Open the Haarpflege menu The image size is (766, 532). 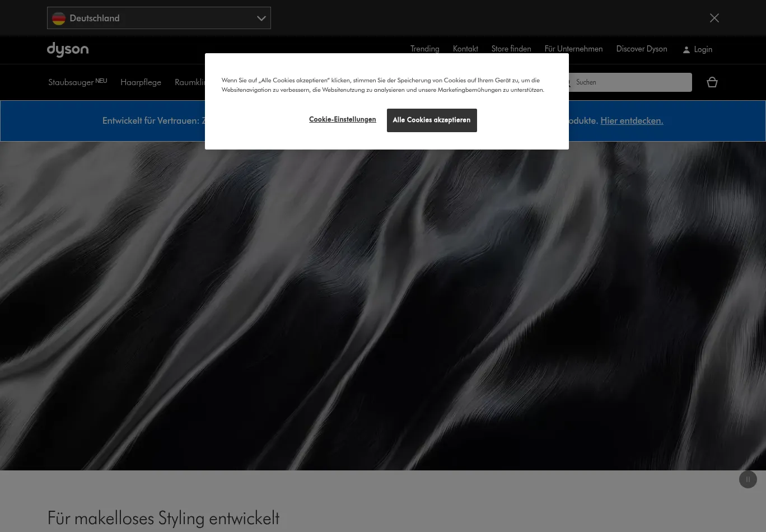(x=141, y=82)
